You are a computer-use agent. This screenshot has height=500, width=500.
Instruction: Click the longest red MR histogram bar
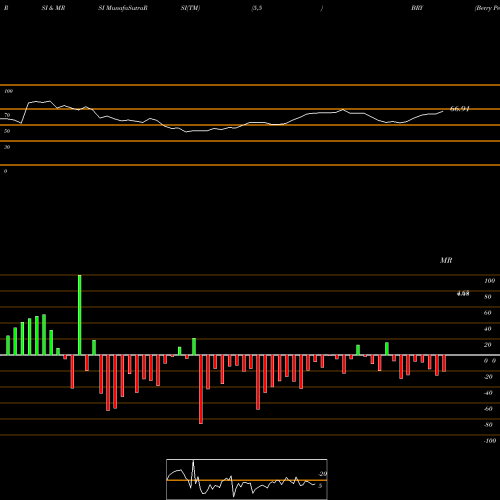click(x=201, y=389)
